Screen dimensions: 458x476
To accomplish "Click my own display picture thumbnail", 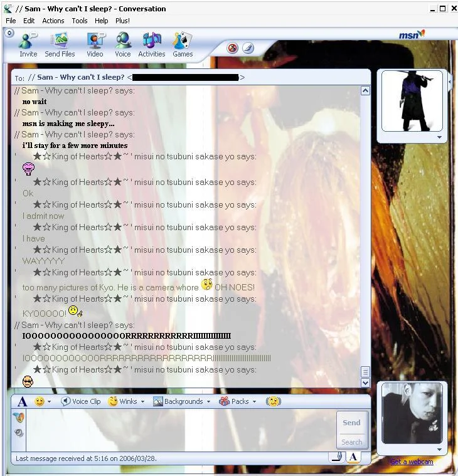I will pyautogui.click(x=412, y=413).
